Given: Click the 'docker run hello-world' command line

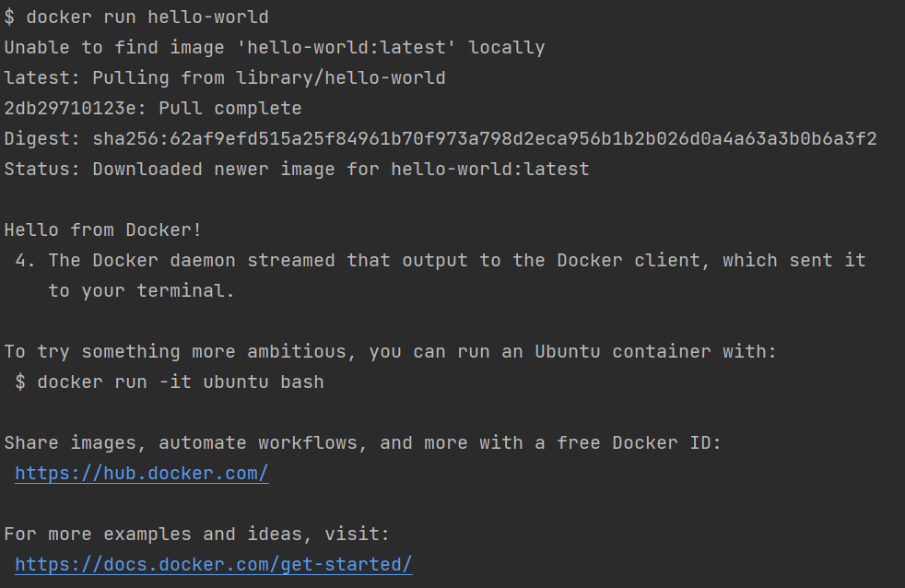Looking at the screenshot, I should tap(136, 18).
